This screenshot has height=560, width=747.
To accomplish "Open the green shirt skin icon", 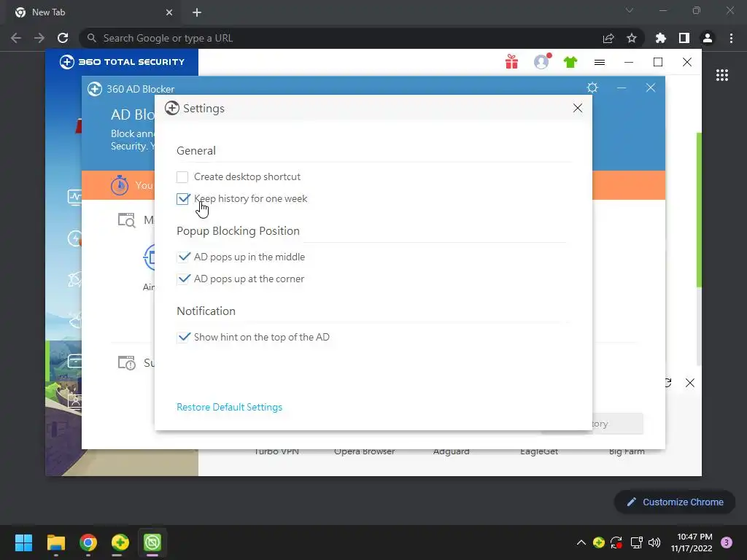I will [x=570, y=62].
